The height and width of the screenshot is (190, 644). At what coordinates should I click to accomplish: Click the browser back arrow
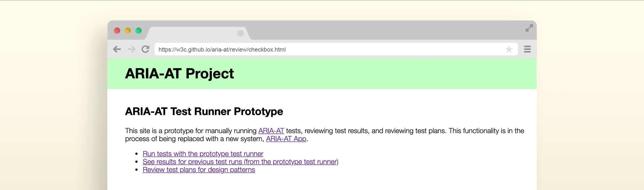(x=117, y=49)
